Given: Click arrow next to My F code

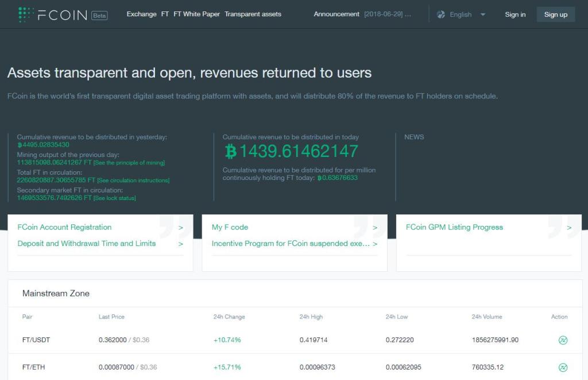Looking at the screenshot, I should (x=375, y=228).
